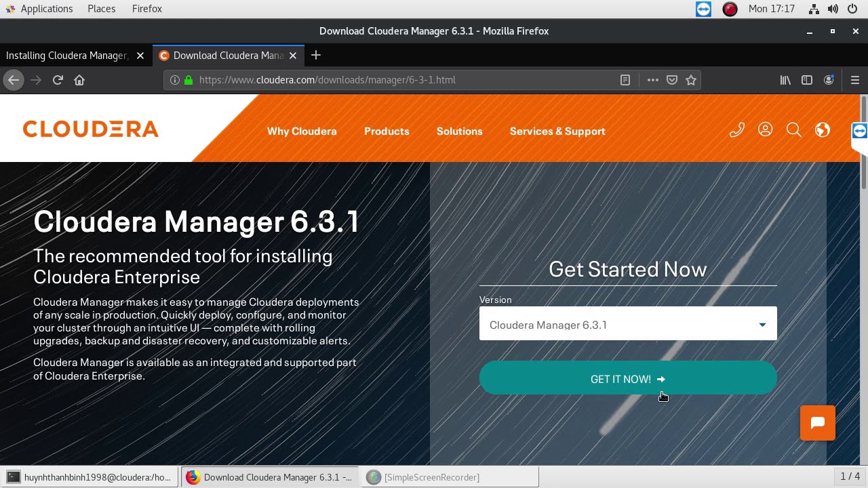868x488 pixels.
Task: Close the Installing Cloudera Manager tab
Action: [140, 56]
